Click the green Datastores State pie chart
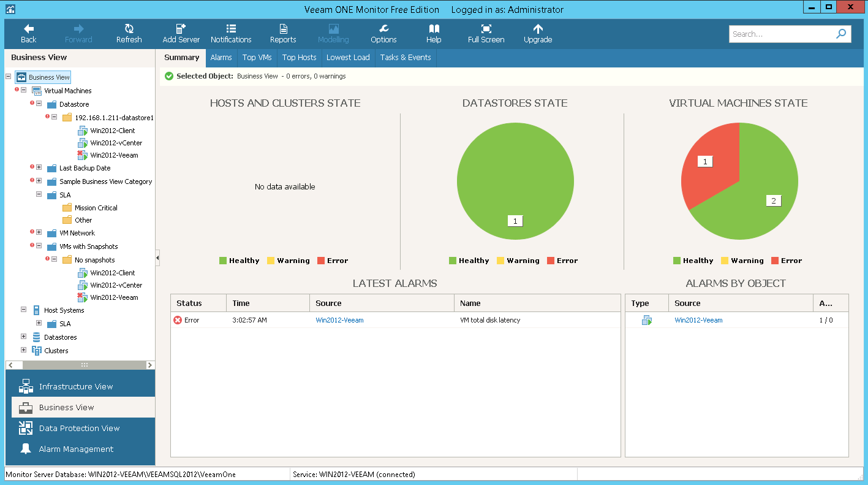This screenshot has width=868, height=485. (x=515, y=181)
